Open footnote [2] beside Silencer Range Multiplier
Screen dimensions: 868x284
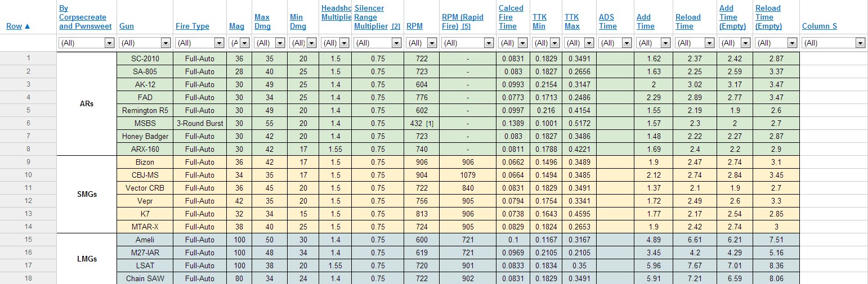(x=396, y=26)
